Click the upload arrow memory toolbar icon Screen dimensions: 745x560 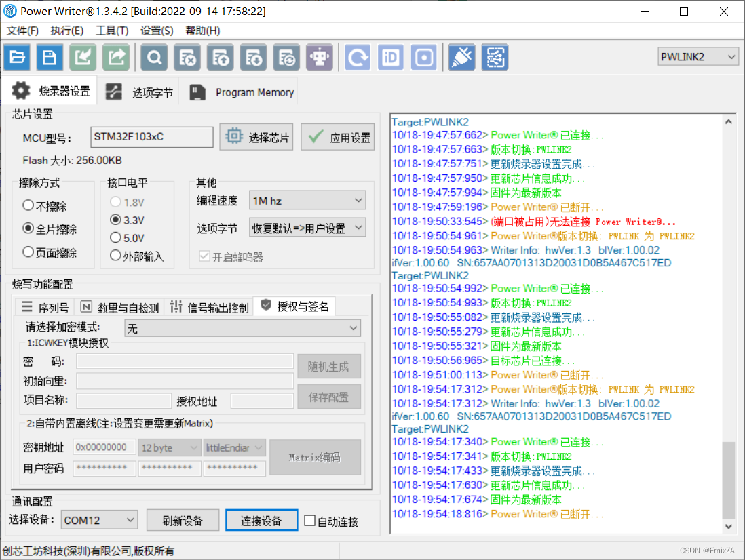[x=221, y=58]
